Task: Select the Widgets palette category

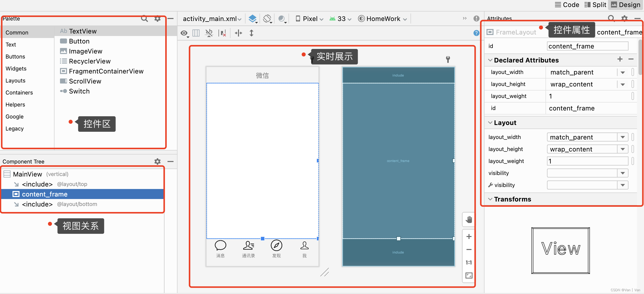Action: point(16,68)
